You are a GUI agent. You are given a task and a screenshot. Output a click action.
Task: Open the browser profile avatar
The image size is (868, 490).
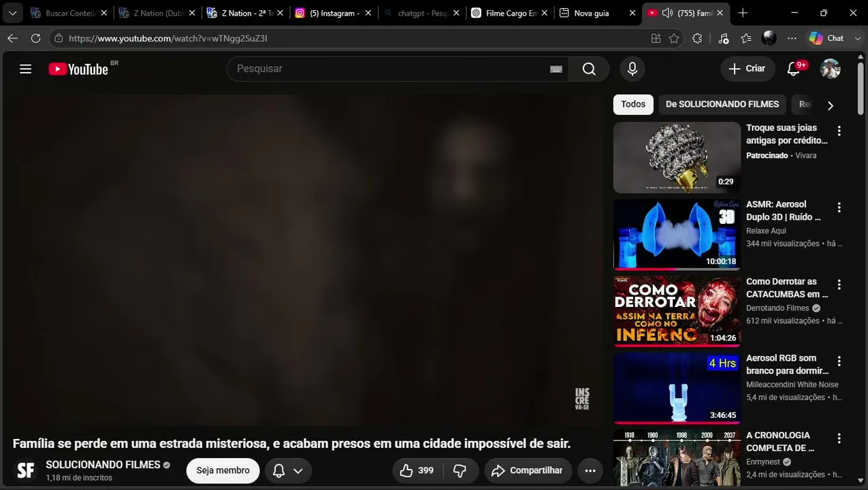click(769, 38)
